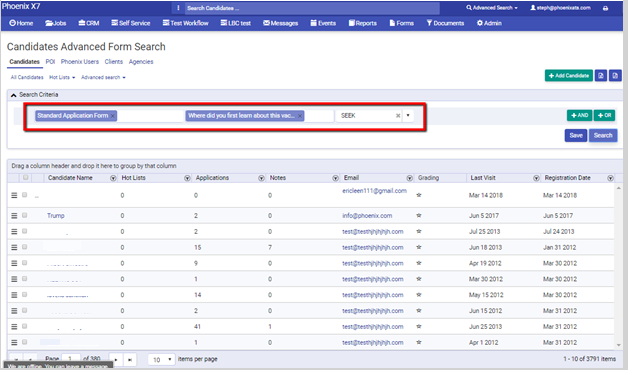Open the Trump candidate link
Viewport: 628px width, 370px height.
[56, 215]
